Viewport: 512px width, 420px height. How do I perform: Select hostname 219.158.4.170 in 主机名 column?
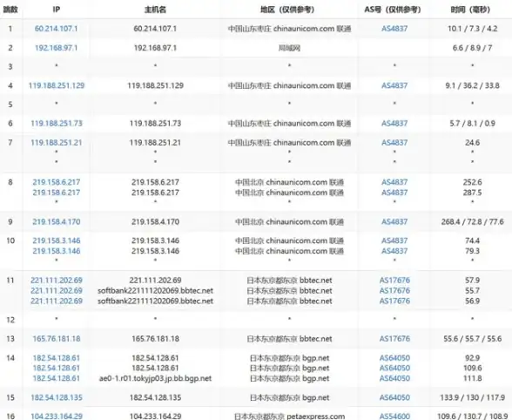point(155,222)
